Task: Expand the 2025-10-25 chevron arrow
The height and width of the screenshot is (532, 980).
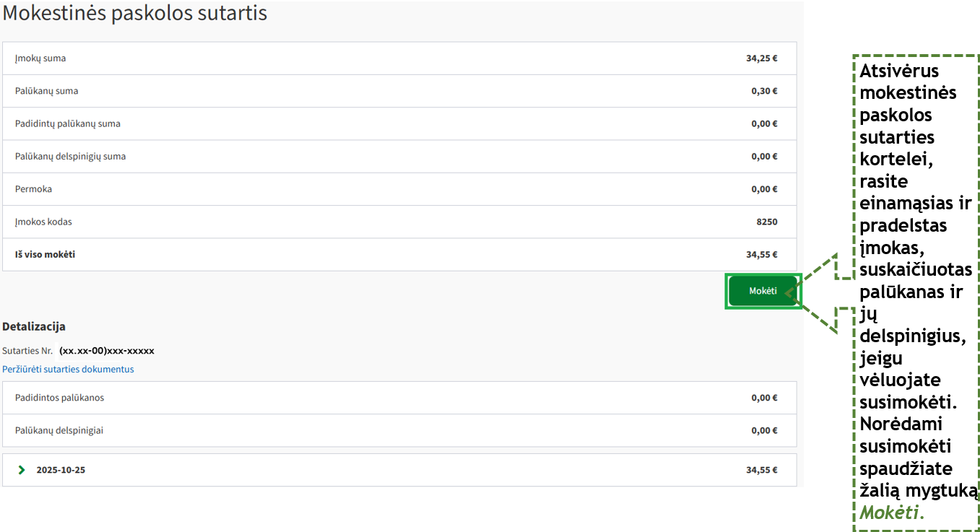Action: 22,470
